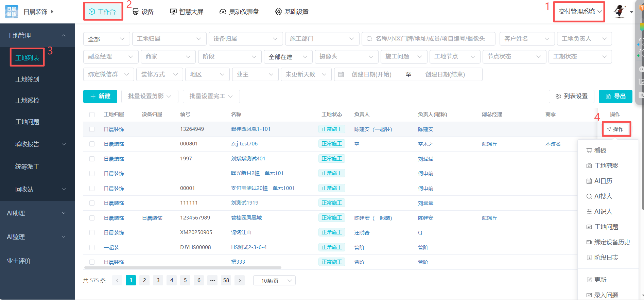This screenshot has width=644, height=300.
Task: Expand the 批量设置剪影 dropdown
Action: 150,96
